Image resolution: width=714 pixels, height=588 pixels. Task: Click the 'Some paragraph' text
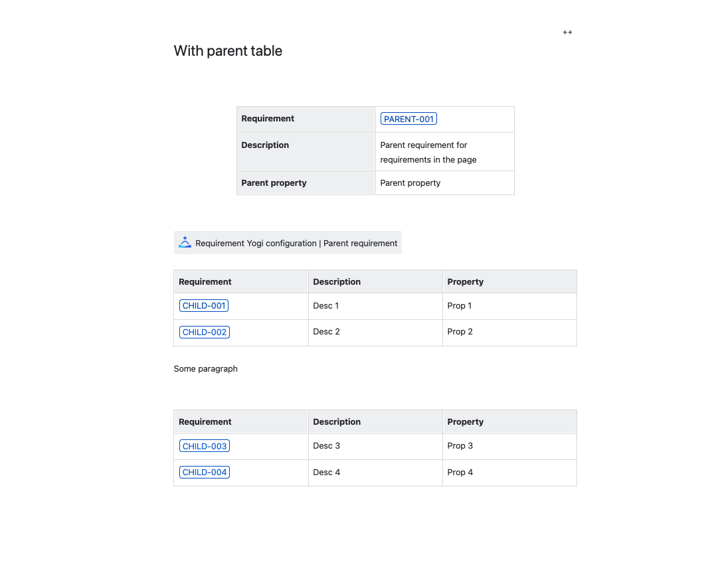click(x=206, y=369)
